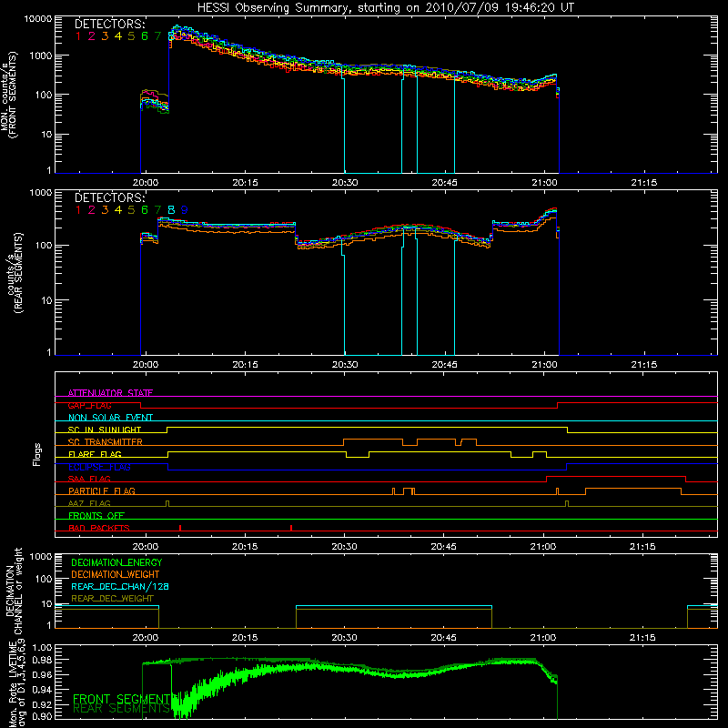The image size is (728, 728).
Task: Click the "20:45" time tick under rear segments plot
Action: (x=444, y=365)
